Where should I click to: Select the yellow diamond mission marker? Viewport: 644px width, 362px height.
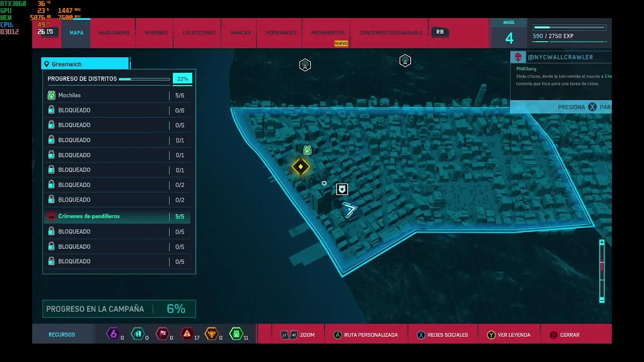[x=301, y=167]
